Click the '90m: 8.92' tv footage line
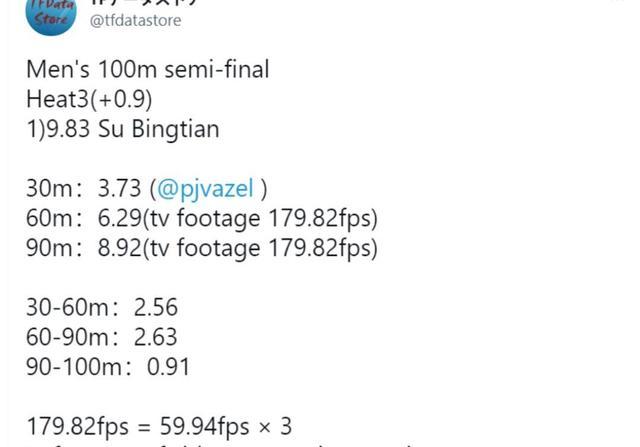 (202, 248)
